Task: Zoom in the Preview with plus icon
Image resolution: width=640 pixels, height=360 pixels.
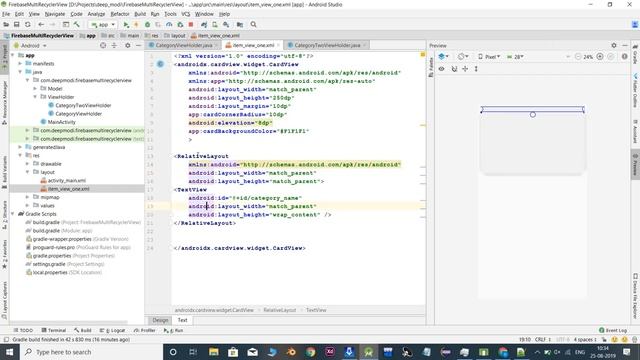Action: [x=600, y=57]
